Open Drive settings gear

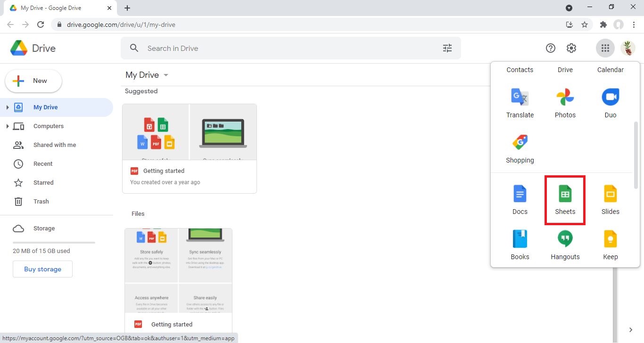point(571,48)
